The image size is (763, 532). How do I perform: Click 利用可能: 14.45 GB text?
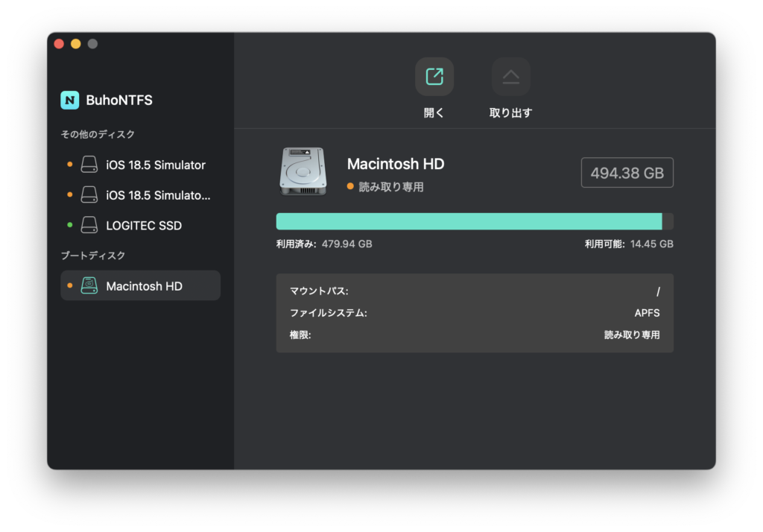tap(629, 244)
